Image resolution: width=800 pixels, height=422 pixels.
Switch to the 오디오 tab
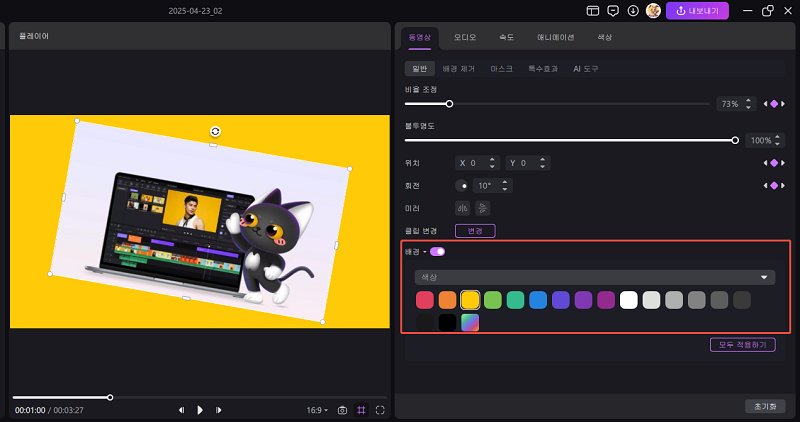click(x=465, y=37)
